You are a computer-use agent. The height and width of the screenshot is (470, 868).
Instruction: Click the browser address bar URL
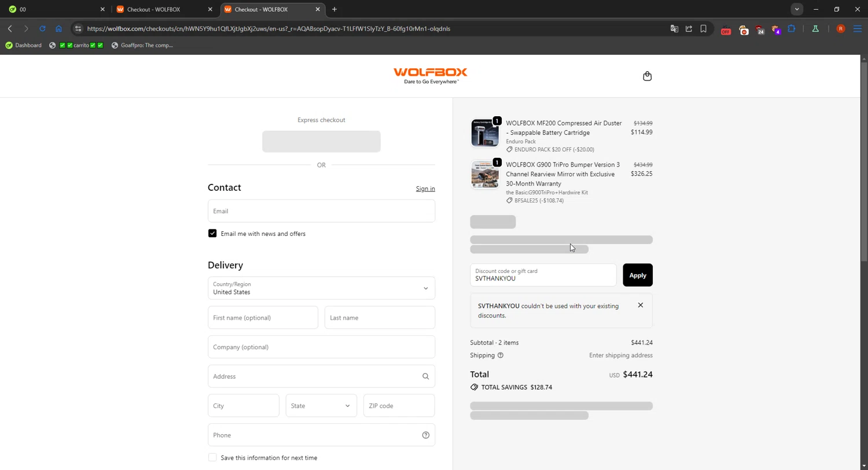tap(269, 28)
